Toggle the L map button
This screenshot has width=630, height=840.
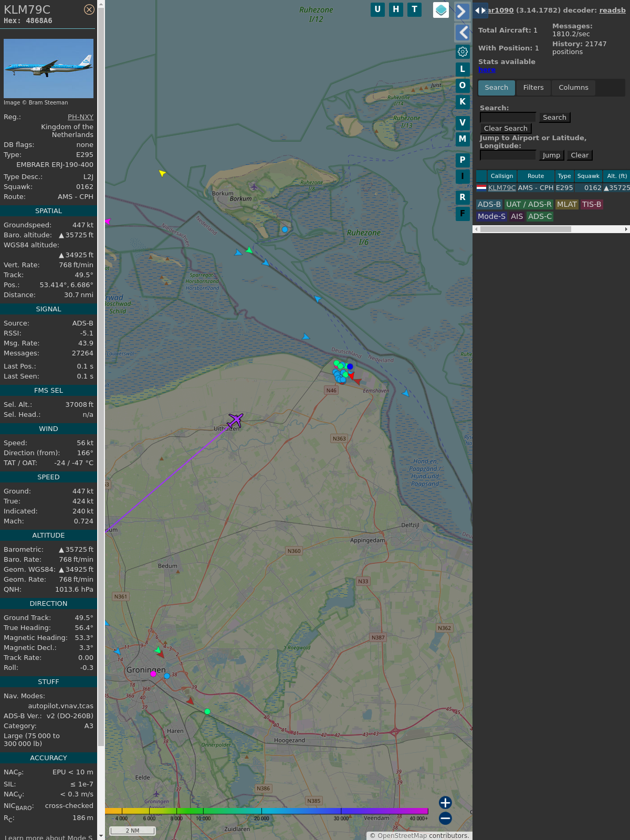463,69
